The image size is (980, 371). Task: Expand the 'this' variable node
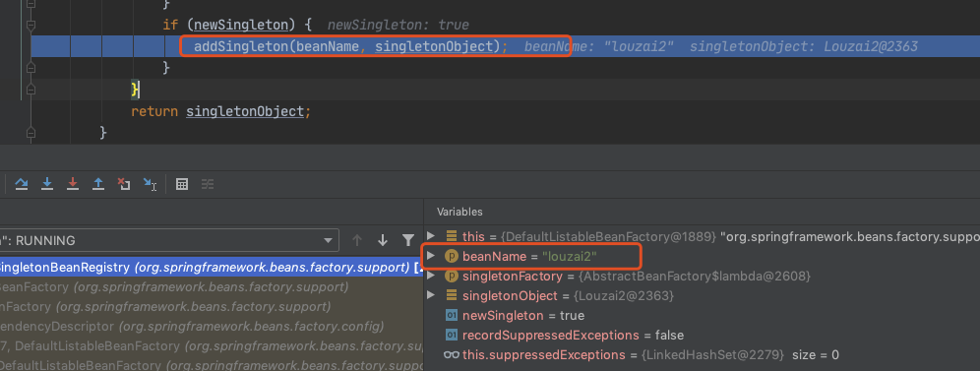(x=430, y=236)
